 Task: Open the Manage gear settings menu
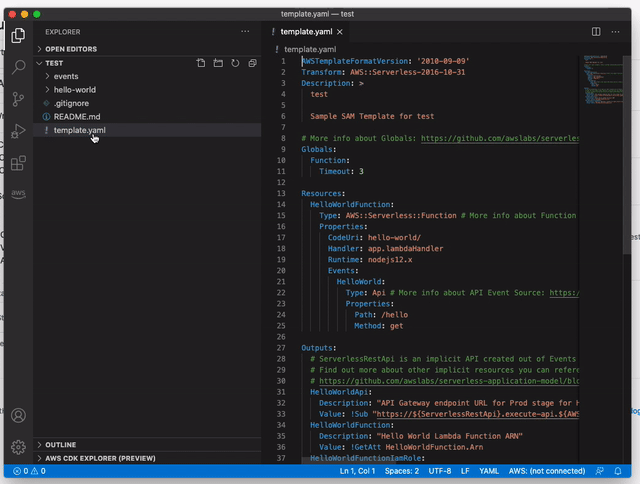click(x=18, y=447)
